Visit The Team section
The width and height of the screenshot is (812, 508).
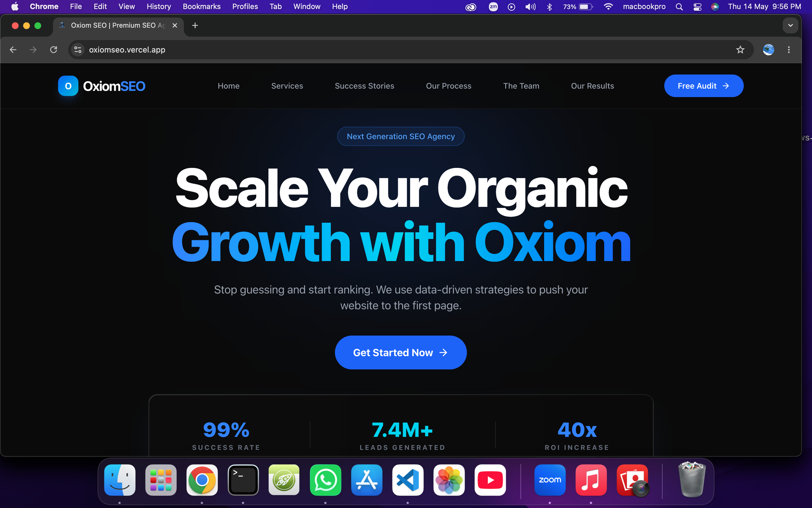point(521,86)
